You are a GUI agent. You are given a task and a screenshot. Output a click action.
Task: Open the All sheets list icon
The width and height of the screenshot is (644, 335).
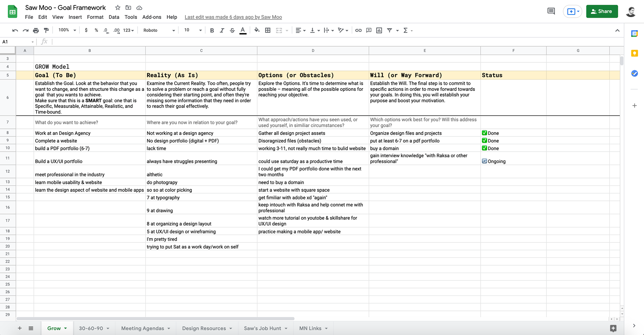pyautogui.click(x=31, y=328)
